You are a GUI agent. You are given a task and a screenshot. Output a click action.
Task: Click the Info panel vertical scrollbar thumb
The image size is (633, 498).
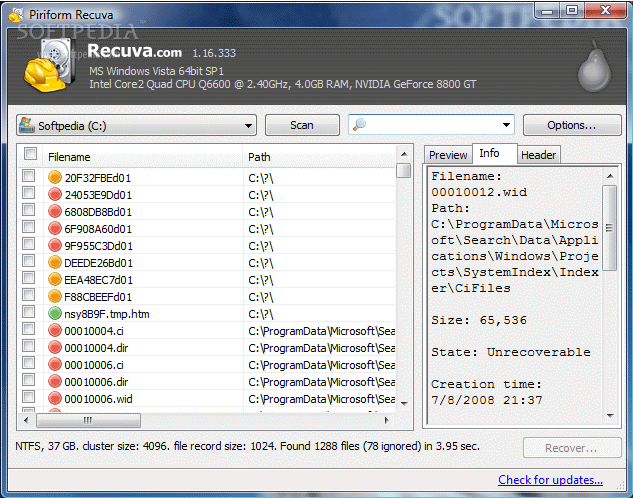(x=610, y=228)
